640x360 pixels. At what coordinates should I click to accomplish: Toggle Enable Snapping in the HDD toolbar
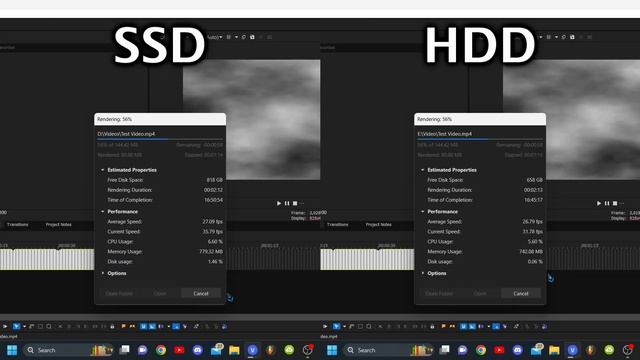click(463, 326)
